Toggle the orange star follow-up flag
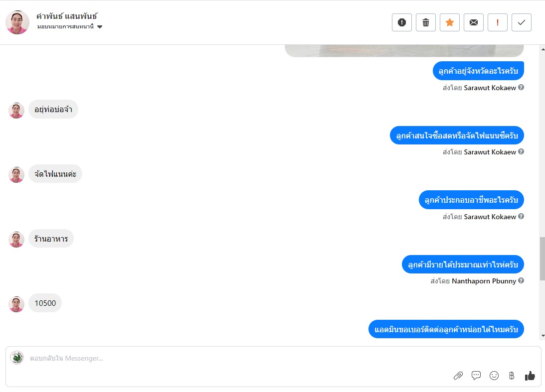Image resolution: width=545 pixels, height=392 pixels. (x=450, y=22)
